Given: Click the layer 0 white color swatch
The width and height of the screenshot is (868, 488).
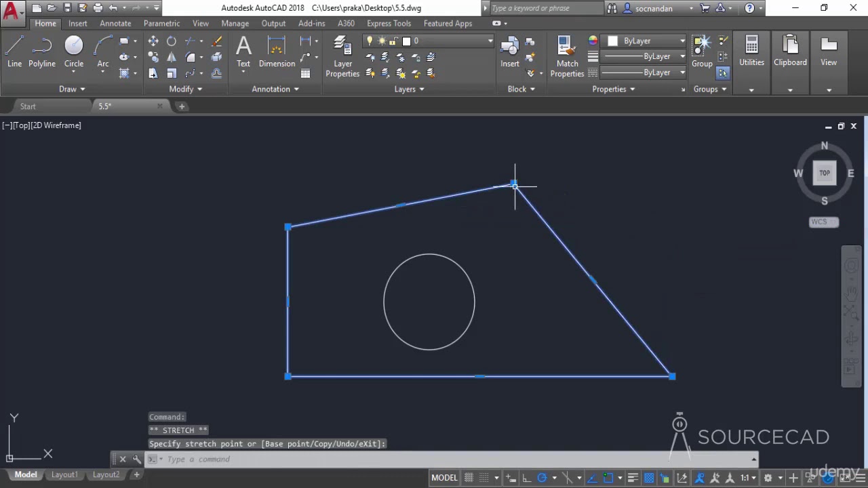Looking at the screenshot, I should [x=407, y=41].
